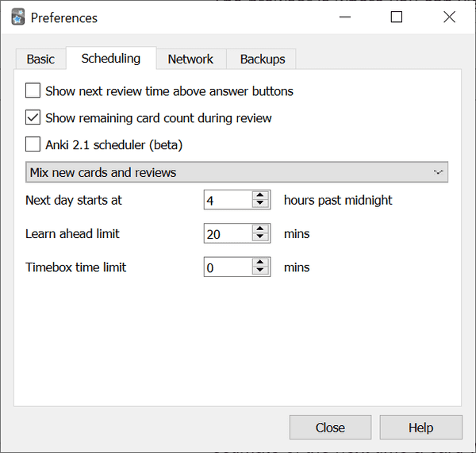Increase the Next day starts at value

260,195
